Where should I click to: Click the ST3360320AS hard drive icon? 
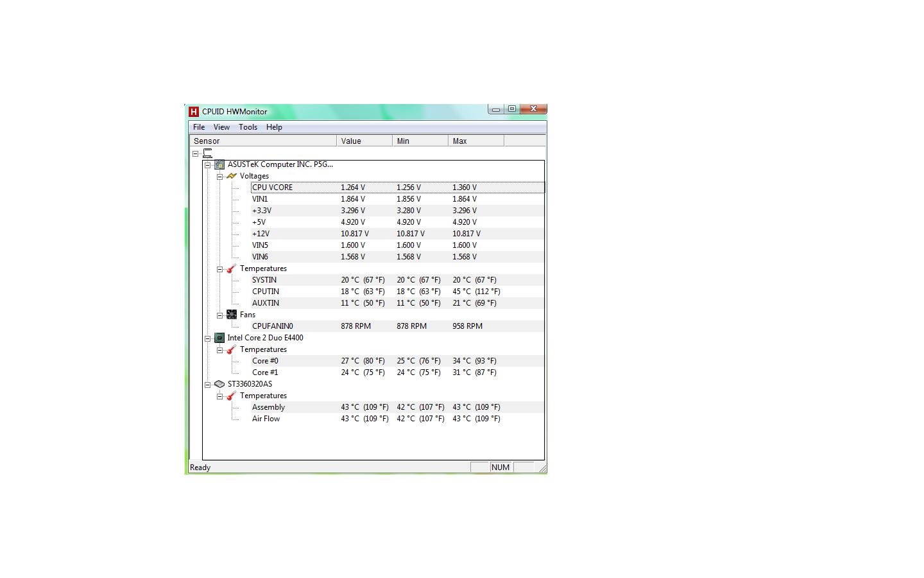[219, 384]
